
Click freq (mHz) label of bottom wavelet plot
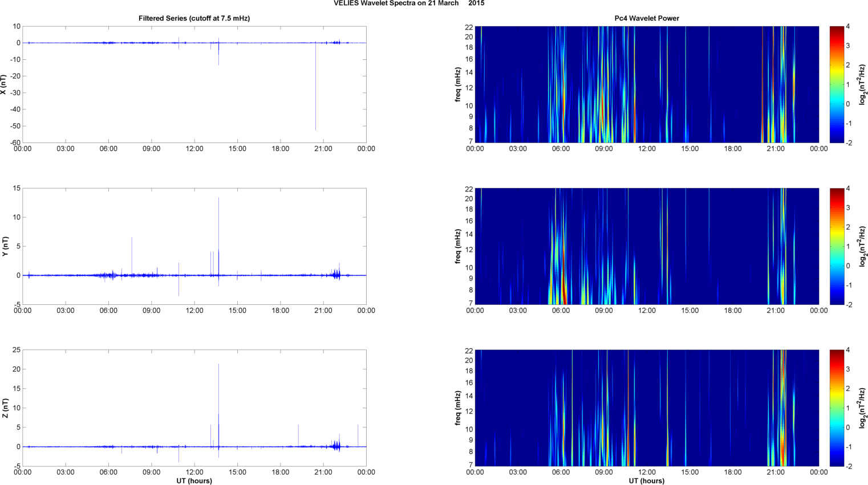tap(458, 408)
